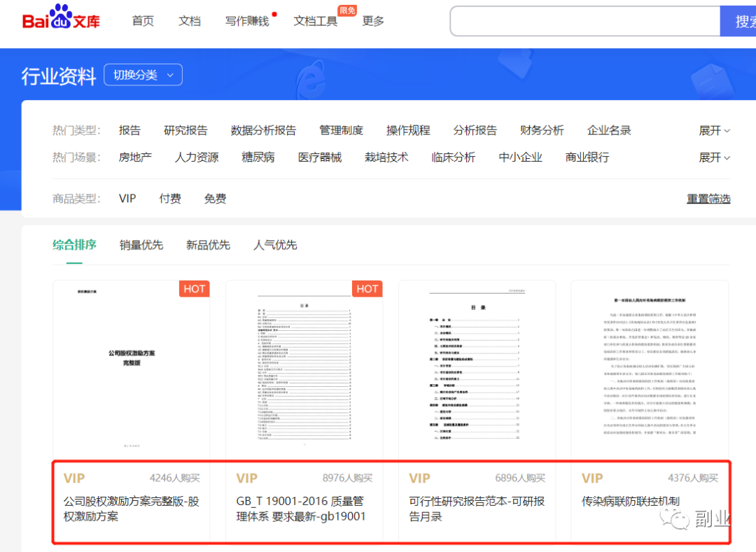This screenshot has width=756, height=552.
Task: Filter by 操作规程 type
Action: pos(408,131)
